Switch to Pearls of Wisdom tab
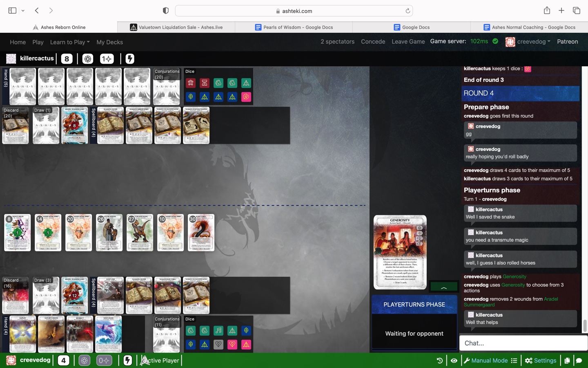 point(294,27)
